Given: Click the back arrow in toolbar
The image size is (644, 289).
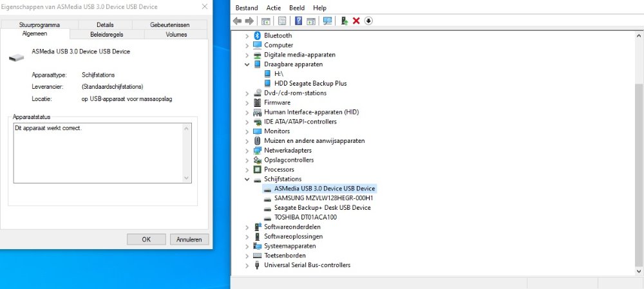Looking at the screenshot, I should click(238, 21).
